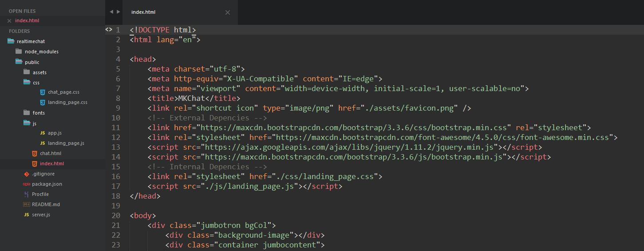Open index.html in the folder tree
Image resolution: width=644 pixels, height=251 pixels.
(x=52, y=163)
